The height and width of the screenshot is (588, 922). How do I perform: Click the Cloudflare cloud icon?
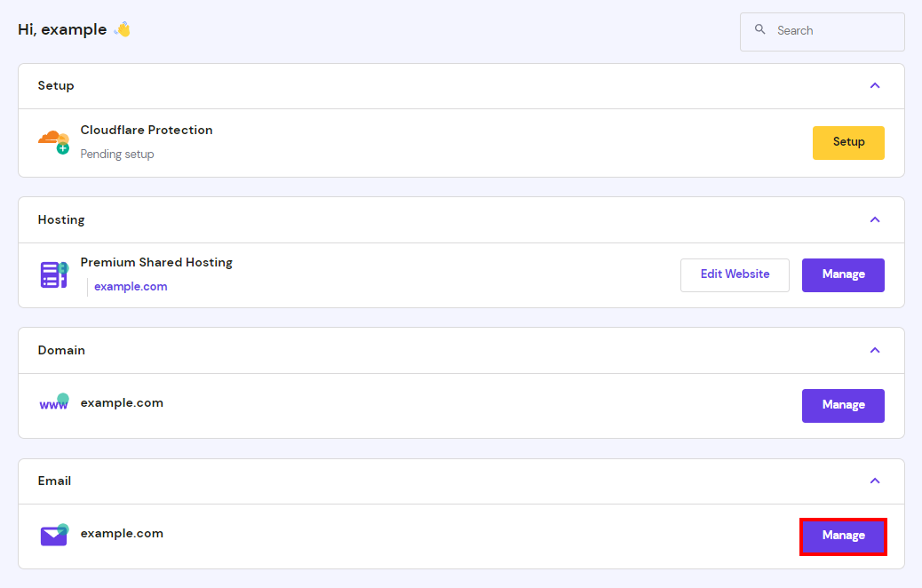[53, 142]
